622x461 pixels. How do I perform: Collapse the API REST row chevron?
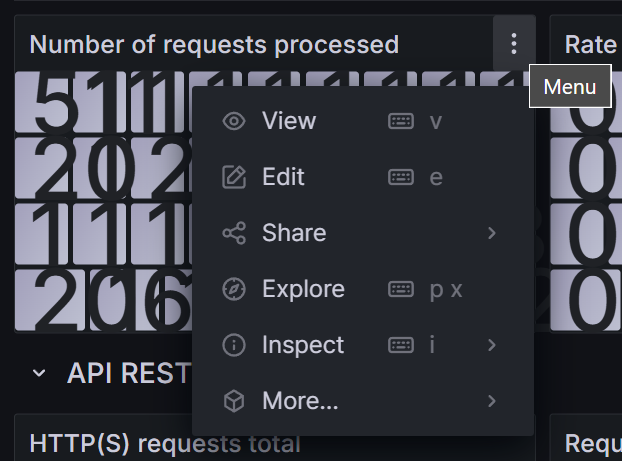[39, 373]
